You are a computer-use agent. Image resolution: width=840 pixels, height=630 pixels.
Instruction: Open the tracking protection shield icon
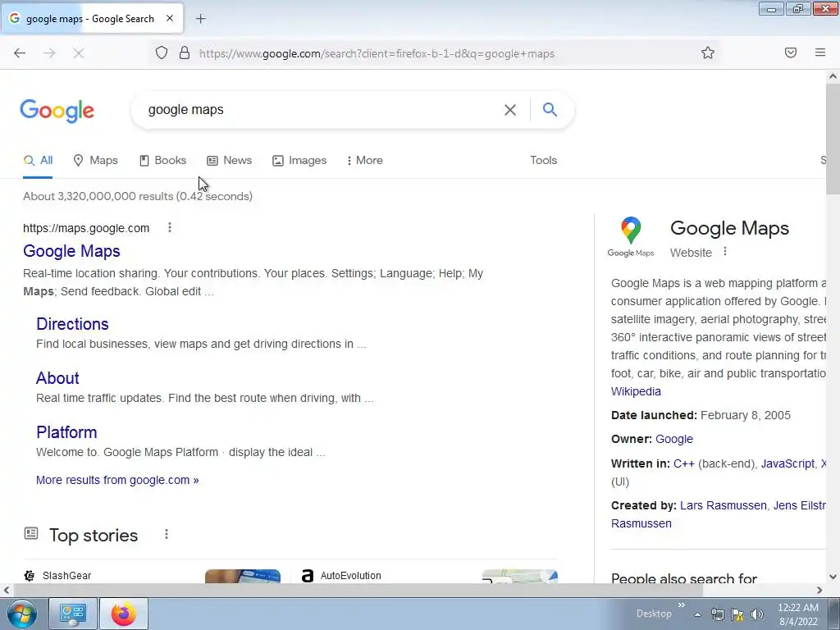coord(162,52)
